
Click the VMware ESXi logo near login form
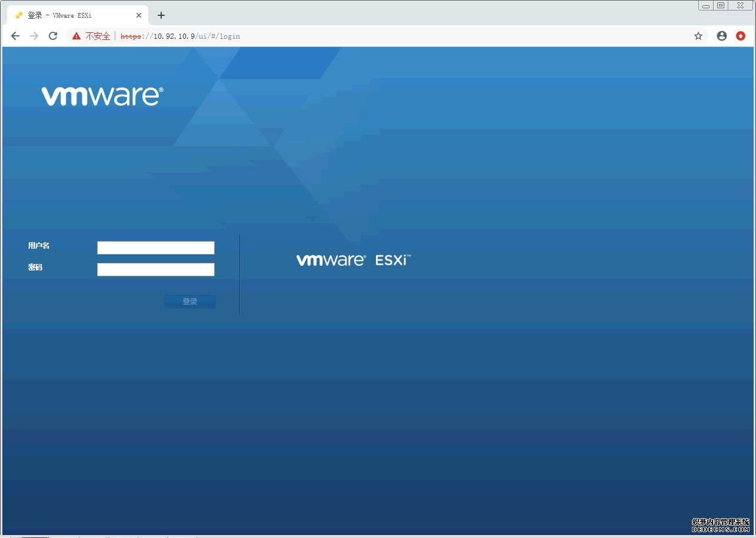(353, 259)
